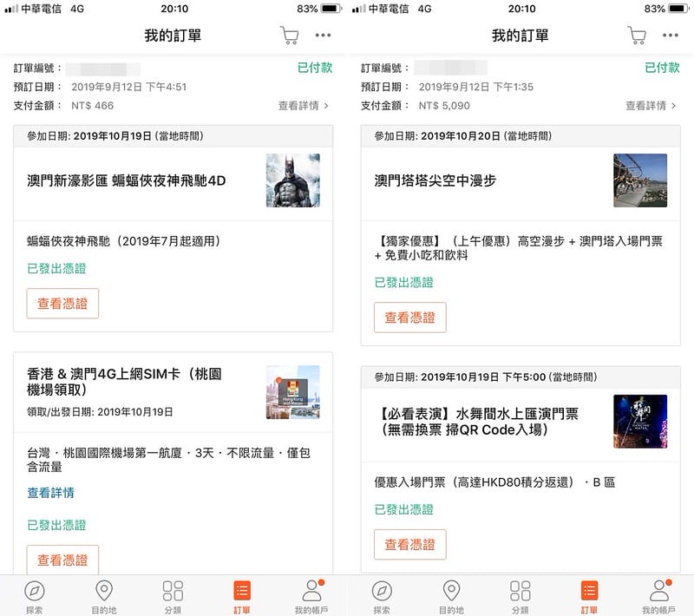Viewport: 694px width, 616px height.
Task: Open blue 查看詳情 link under the SIM card
Action: [x=50, y=493]
